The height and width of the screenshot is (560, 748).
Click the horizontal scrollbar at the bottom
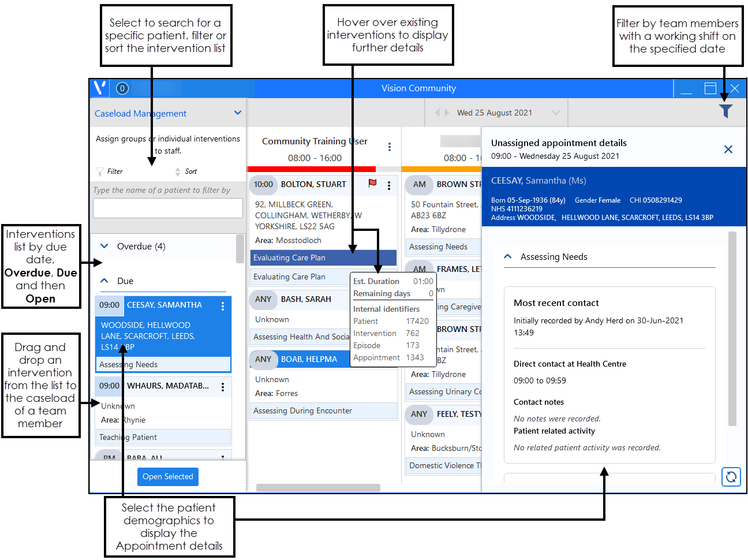(x=318, y=488)
